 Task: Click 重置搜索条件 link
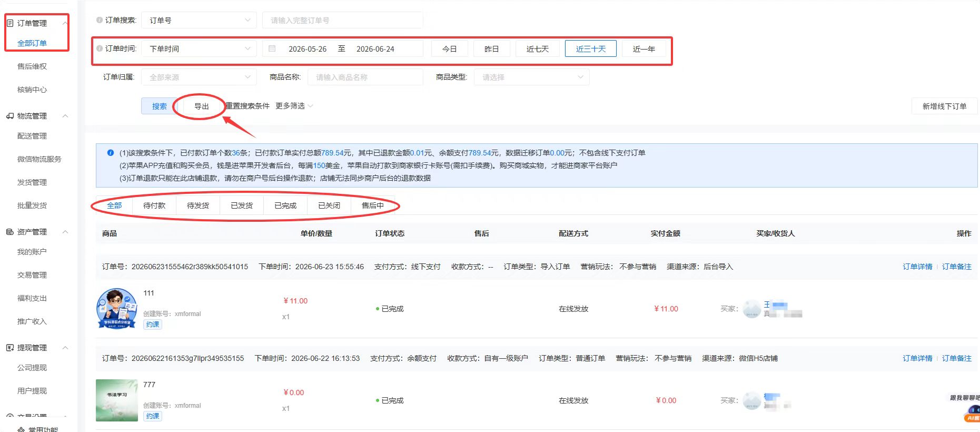[x=248, y=106]
